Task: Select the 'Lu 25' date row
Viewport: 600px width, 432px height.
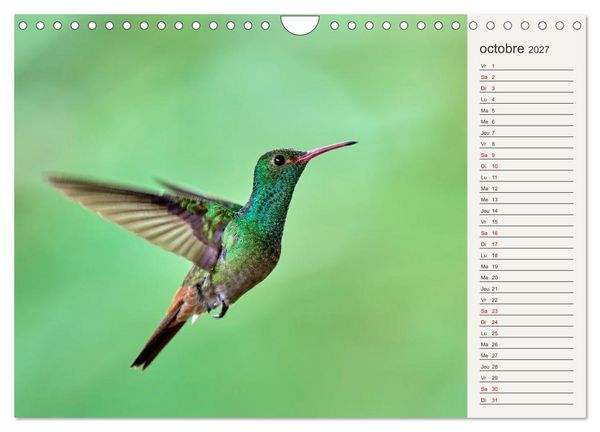Action: (527, 333)
